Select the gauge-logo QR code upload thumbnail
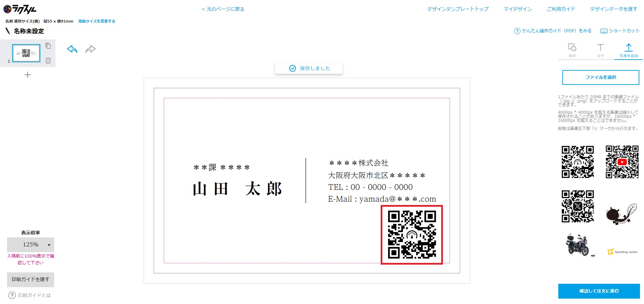Screen dimensions: 644x304 (x=578, y=162)
